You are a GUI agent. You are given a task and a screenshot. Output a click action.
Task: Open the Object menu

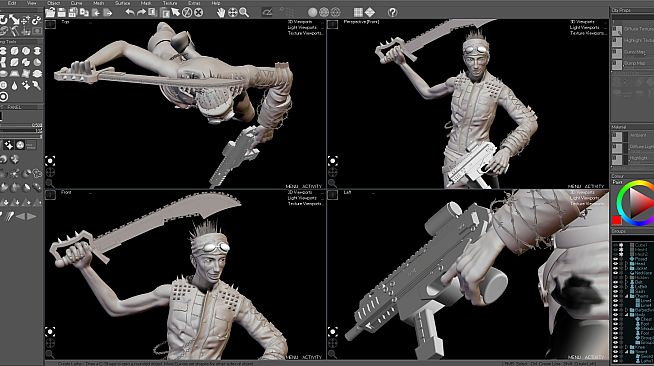(54, 3)
